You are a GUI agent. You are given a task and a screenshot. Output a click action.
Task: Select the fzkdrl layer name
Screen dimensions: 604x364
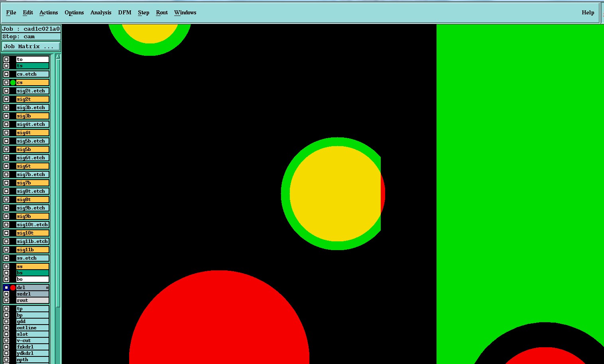33,347
